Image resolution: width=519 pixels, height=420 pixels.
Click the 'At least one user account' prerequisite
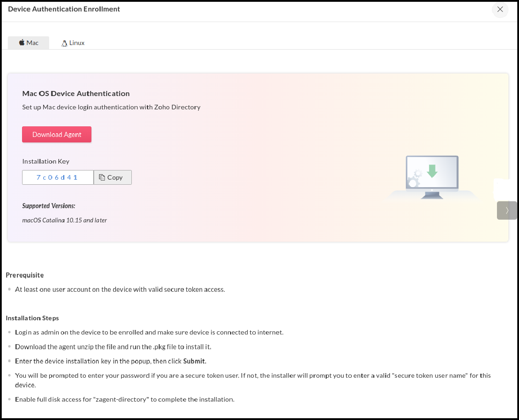pos(120,289)
